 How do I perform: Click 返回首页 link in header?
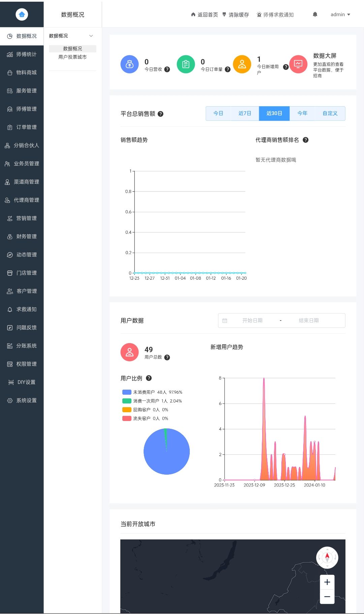205,15
